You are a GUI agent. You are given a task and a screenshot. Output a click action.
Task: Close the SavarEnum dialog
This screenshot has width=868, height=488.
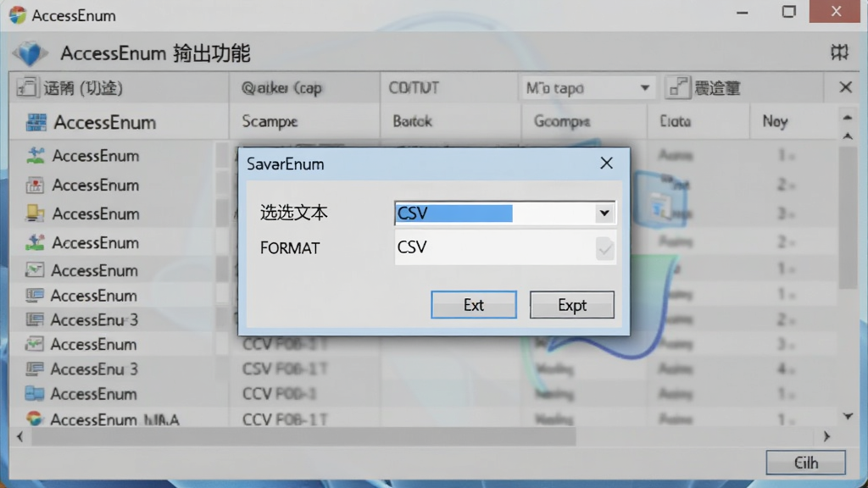point(607,164)
